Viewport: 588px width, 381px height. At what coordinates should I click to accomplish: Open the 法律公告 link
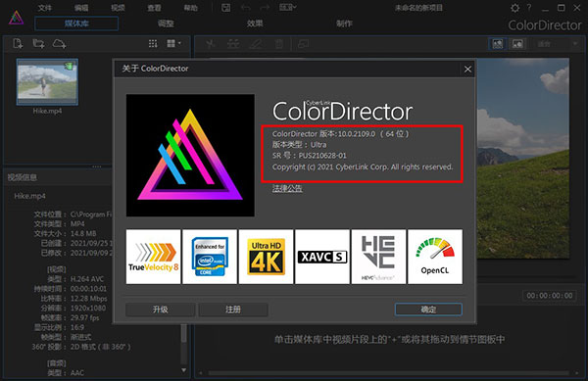[x=287, y=188]
